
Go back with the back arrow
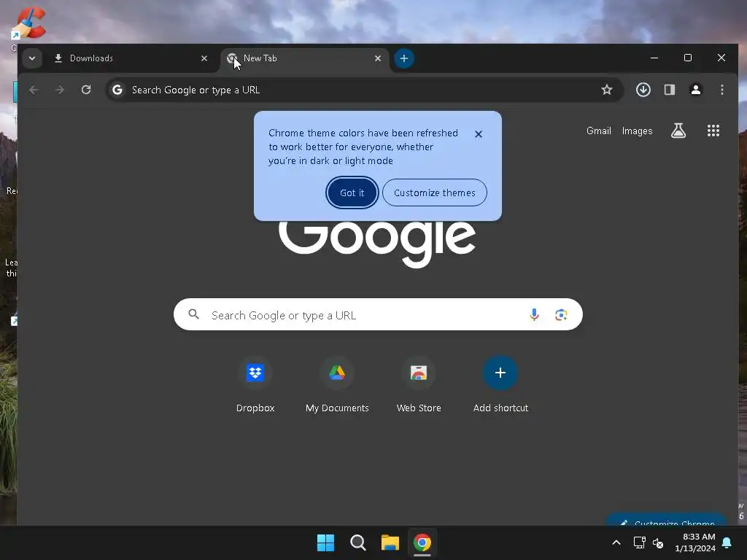point(34,90)
